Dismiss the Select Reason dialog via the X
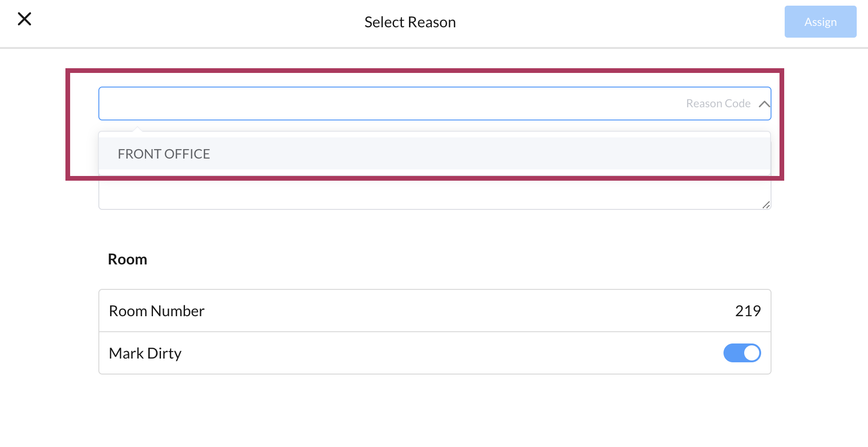 pos(24,19)
